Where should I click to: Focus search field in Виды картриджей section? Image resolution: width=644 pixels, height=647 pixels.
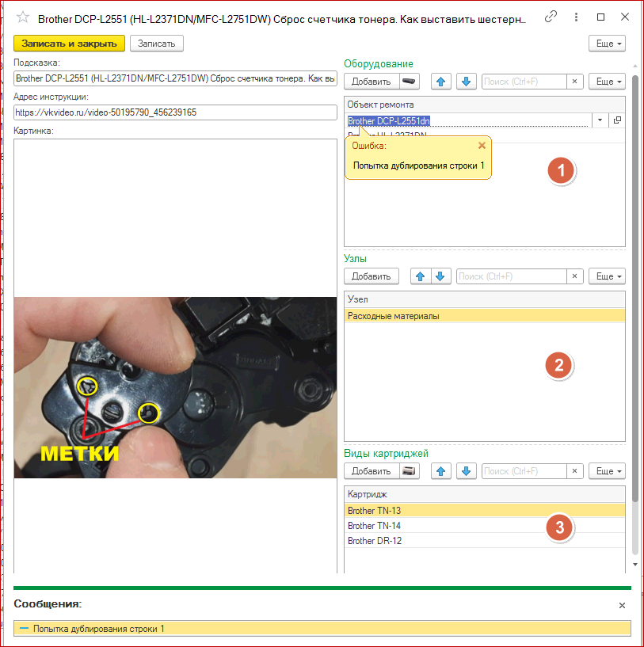(x=524, y=471)
